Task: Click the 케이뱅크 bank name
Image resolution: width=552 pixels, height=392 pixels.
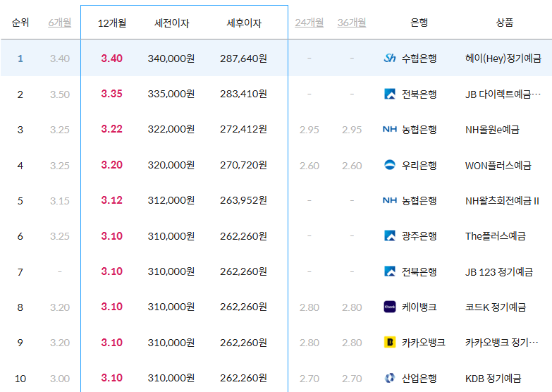Action: (x=419, y=307)
